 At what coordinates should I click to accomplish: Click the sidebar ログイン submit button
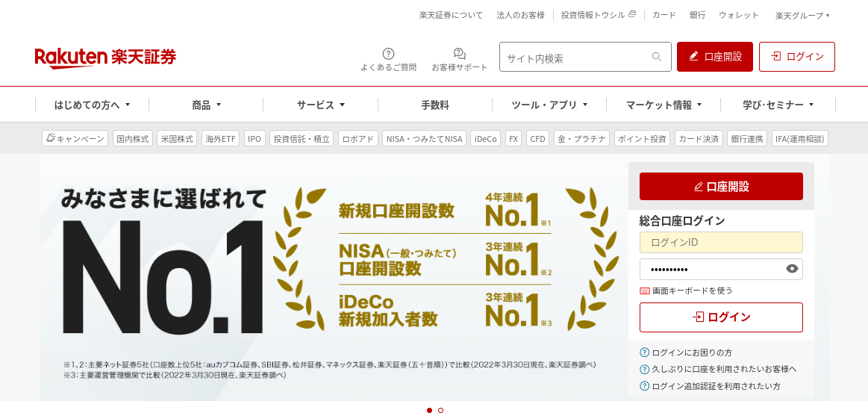point(721,317)
